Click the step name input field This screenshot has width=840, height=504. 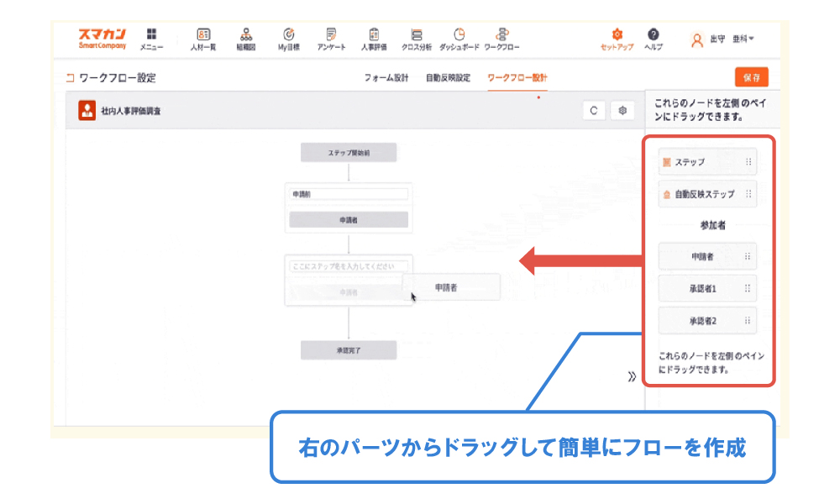tap(348, 265)
